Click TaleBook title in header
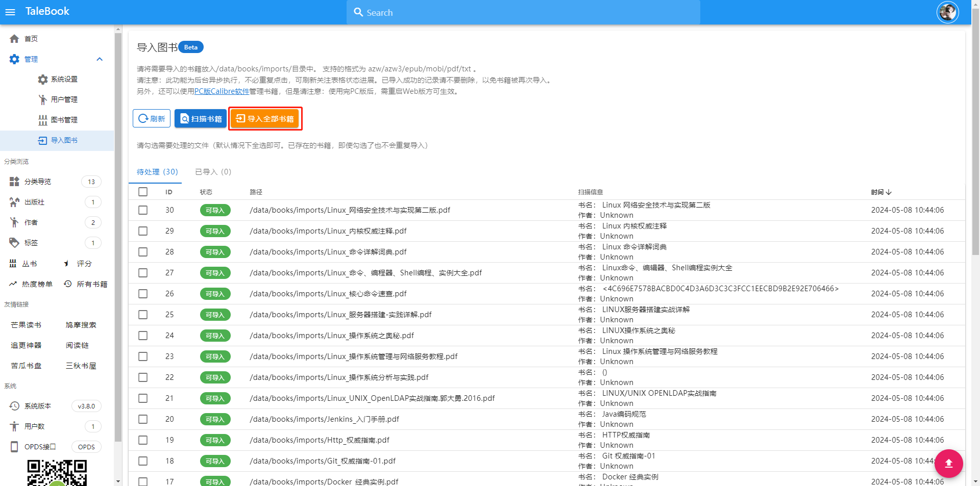The height and width of the screenshot is (486, 980). point(47,11)
